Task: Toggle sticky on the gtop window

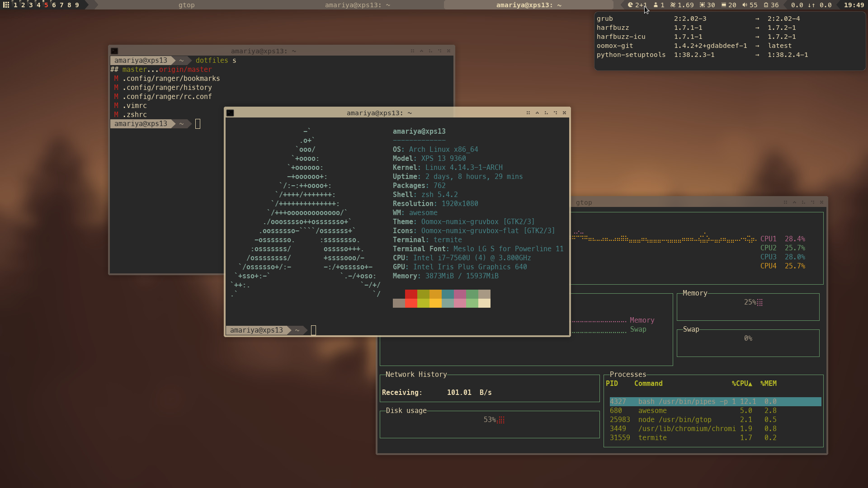Action: [x=803, y=202]
